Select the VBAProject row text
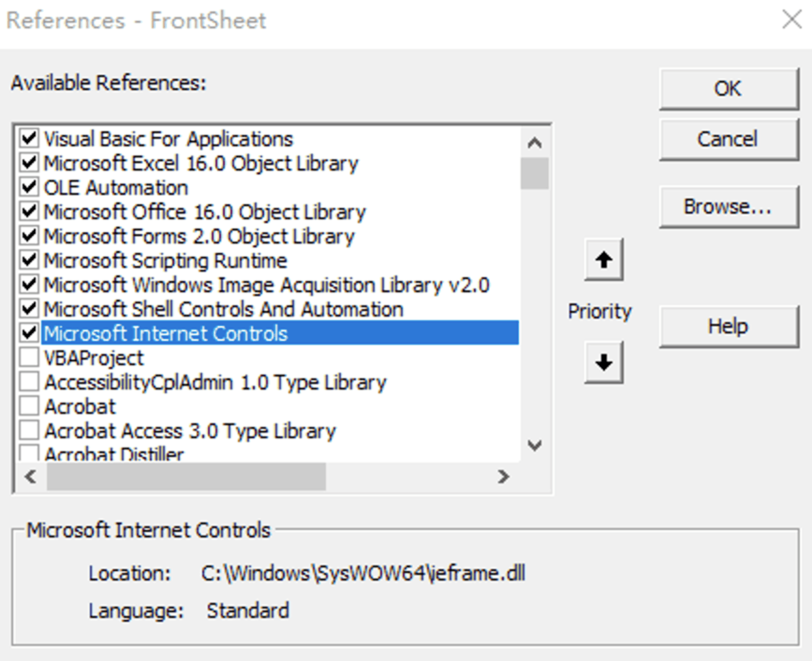This screenshot has height=661, width=812. tap(94, 358)
